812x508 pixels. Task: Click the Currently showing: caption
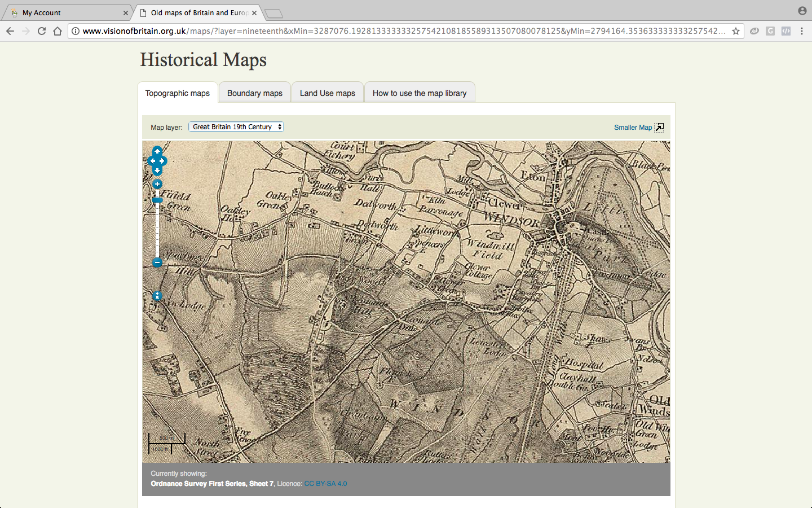pos(179,474)
